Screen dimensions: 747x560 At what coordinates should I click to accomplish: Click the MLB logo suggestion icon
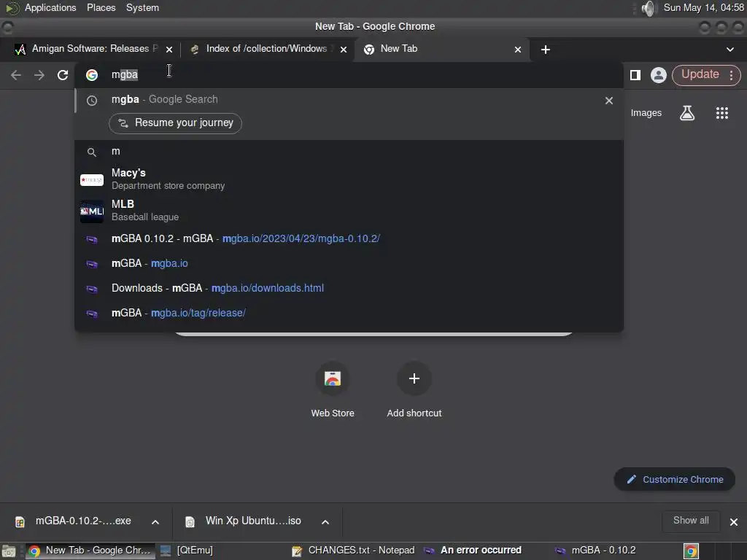click(92, 211)
